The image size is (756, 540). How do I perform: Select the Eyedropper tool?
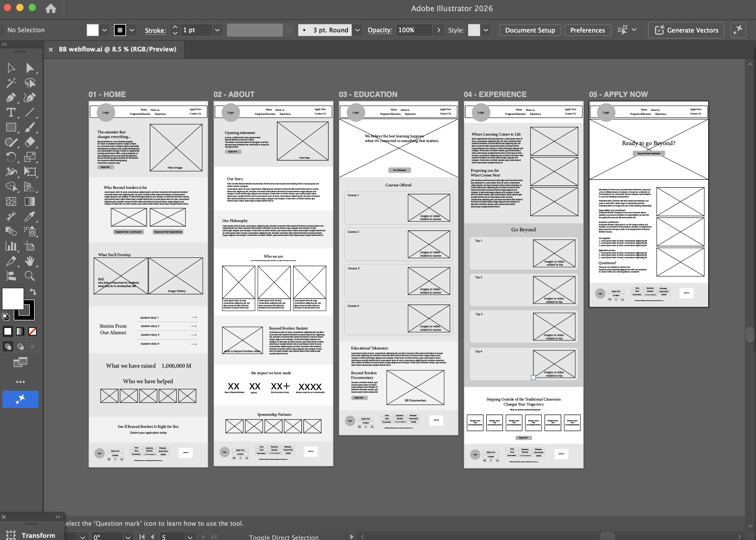tap(30, 216)
